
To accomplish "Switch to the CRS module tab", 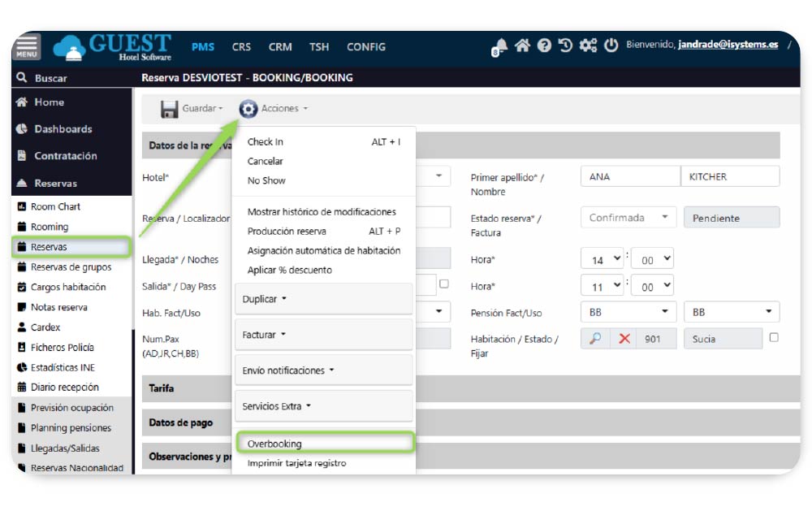I will 241,47.
